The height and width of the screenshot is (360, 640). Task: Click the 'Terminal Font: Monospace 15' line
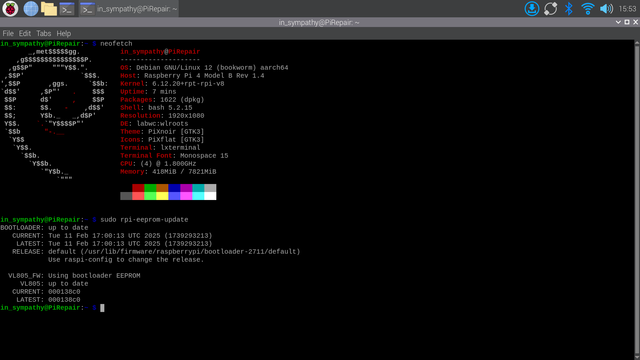pyautogui.click(x=174, y=156)
